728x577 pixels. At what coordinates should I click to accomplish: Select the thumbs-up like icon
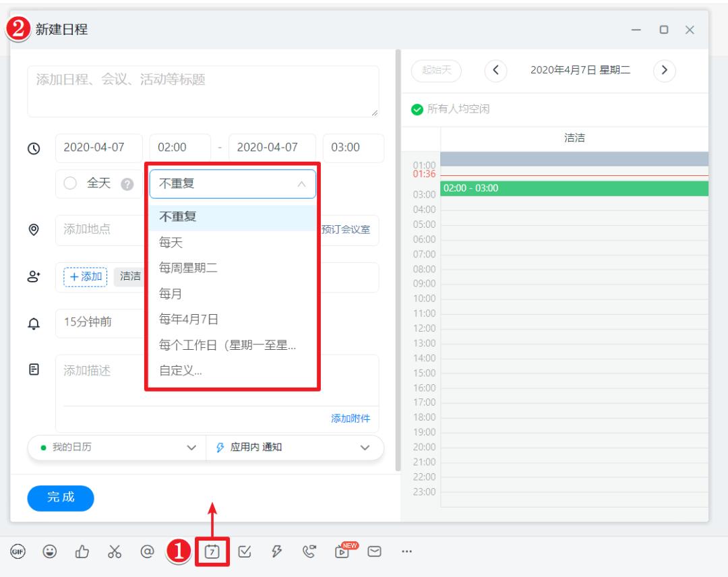[82, 551]
